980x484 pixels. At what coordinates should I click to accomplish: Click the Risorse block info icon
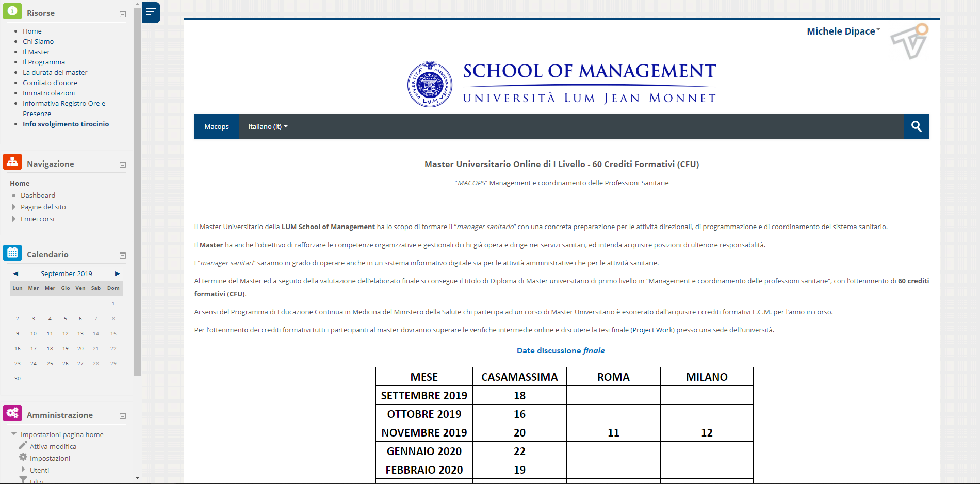[x=12, y=11]
